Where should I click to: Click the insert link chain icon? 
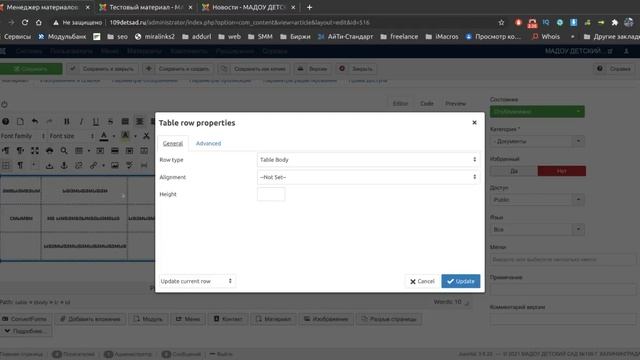coord(93,165)
